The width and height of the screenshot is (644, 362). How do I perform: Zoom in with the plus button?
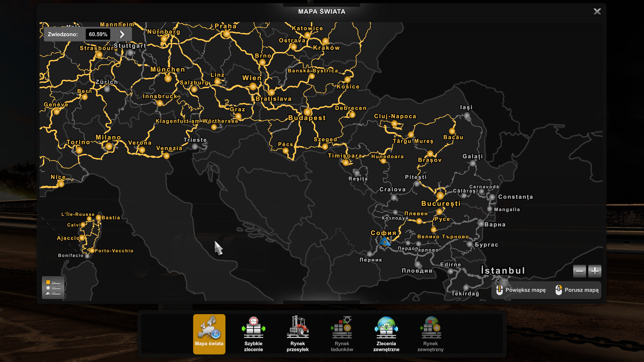(595, 271)
